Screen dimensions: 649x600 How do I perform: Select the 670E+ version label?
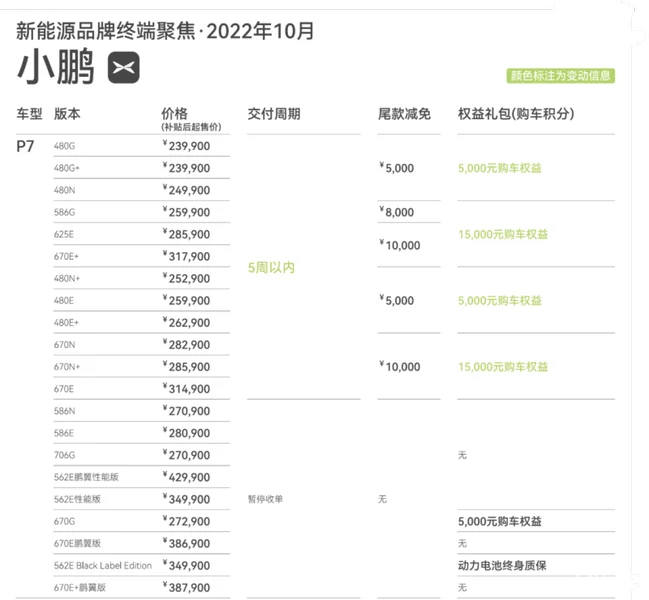tap(66, 257)
